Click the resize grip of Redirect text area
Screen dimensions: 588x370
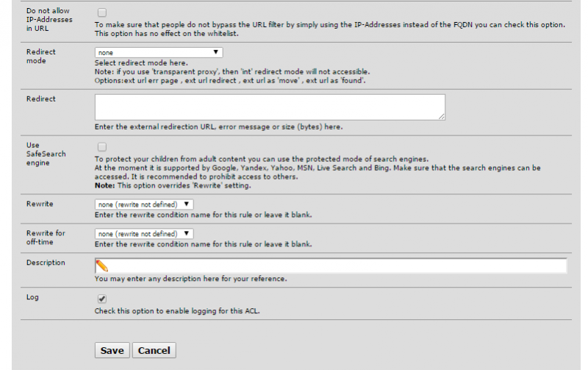(x=442, y=117)
